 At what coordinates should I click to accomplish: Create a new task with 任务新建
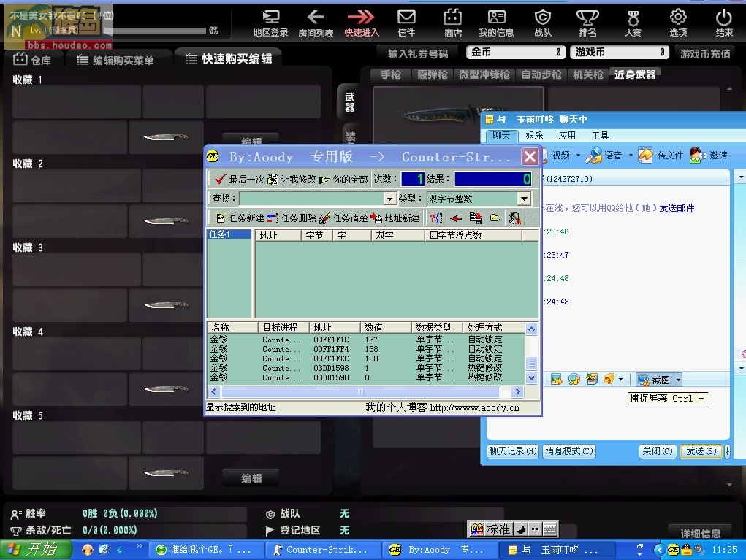(240, 218)
